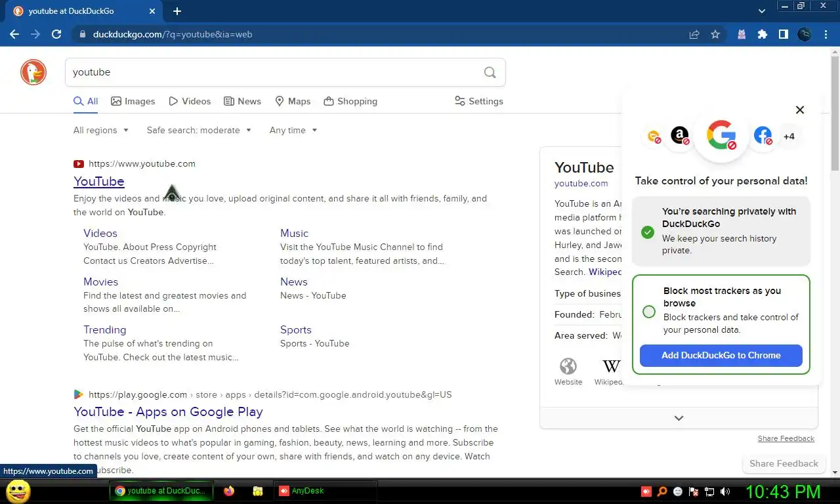Open the Trending sitelink

(x=104, y=329)
